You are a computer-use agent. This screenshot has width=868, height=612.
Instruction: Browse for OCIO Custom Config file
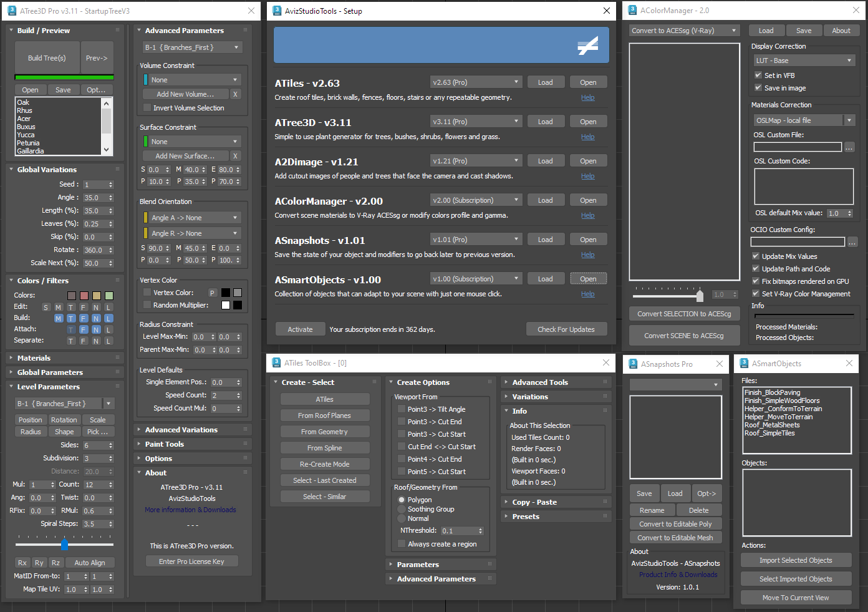tap(852, 242)
